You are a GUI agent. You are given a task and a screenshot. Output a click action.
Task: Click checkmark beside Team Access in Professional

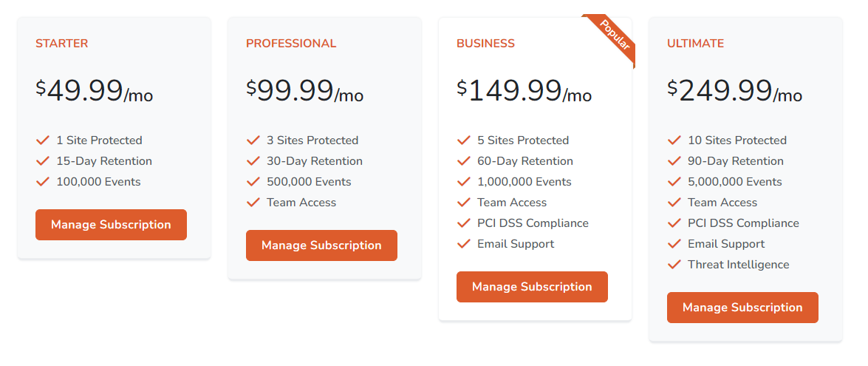[253, 202]
